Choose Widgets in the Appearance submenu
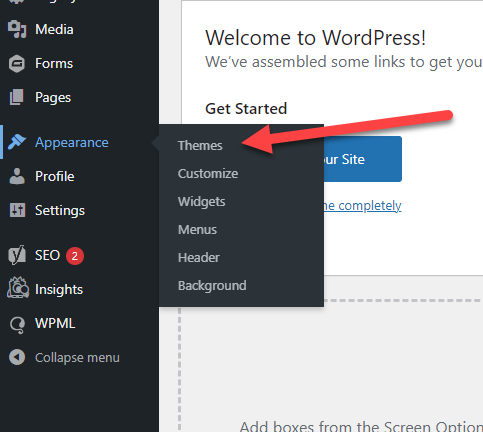Viewport: 483px width, 432px height. [x=202, y=202]
